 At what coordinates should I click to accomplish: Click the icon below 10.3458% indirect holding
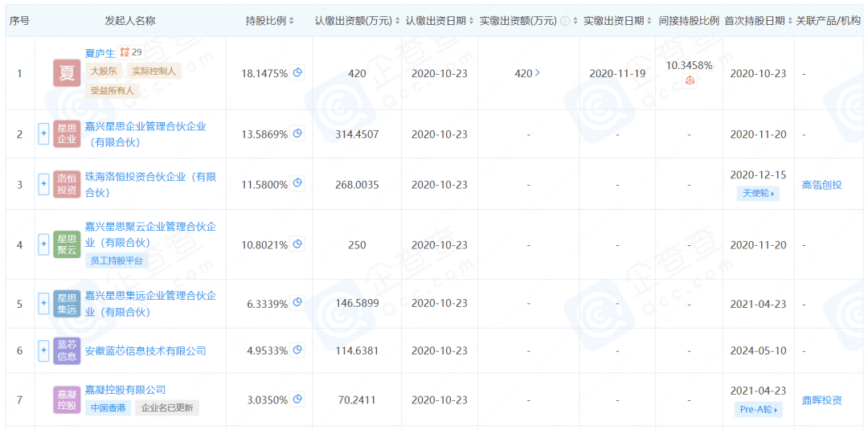click(690, 80)
